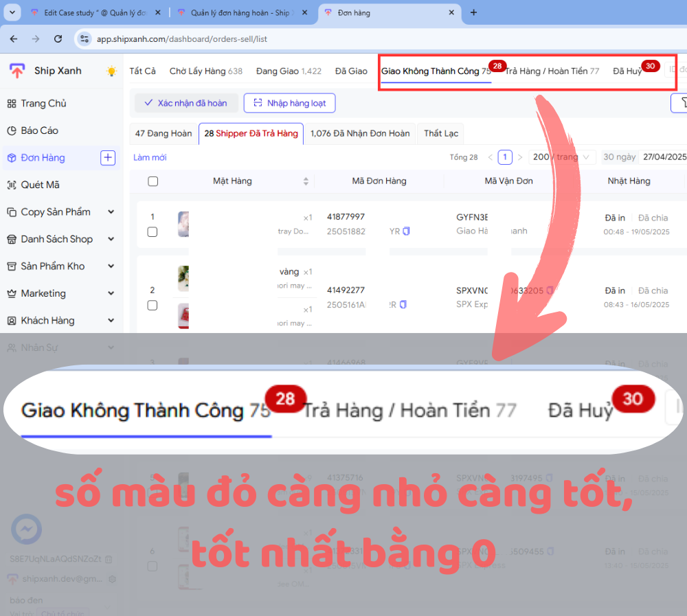The width and height of the screenshot is (687, 616).
Task: Click the Đơn Hàng box icon
Action: point(12,158)
